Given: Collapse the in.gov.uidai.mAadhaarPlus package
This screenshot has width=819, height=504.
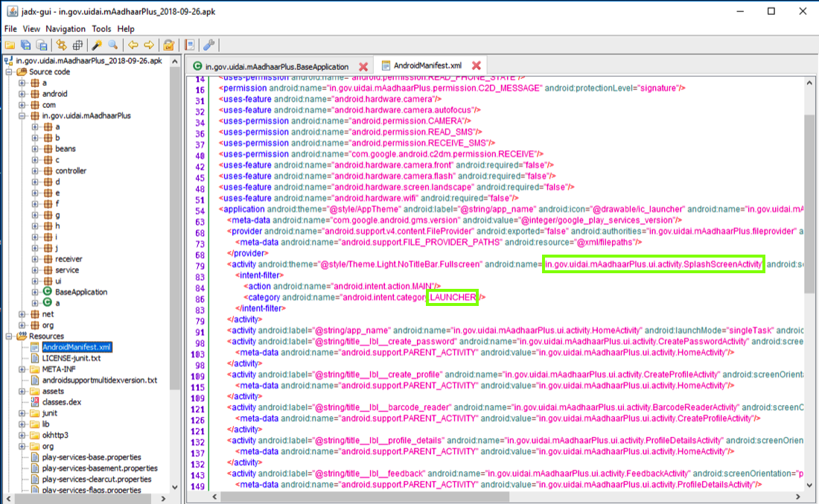Looking at the screenshot, I should 22,115.
